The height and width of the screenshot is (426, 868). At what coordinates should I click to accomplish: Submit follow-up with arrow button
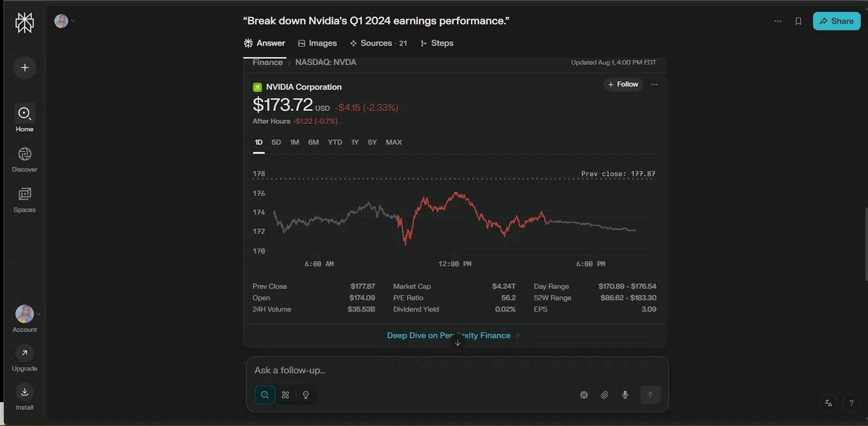tap(650, 395)
